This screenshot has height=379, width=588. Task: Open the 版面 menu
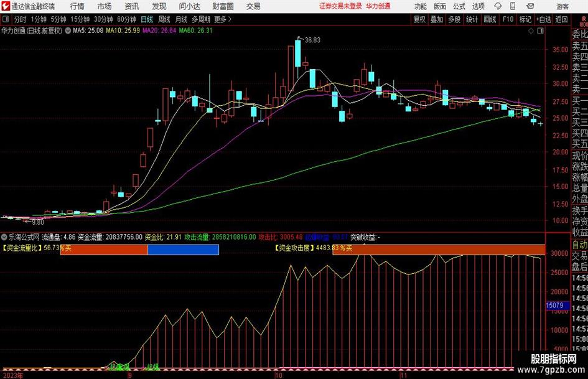coord(440,6)
